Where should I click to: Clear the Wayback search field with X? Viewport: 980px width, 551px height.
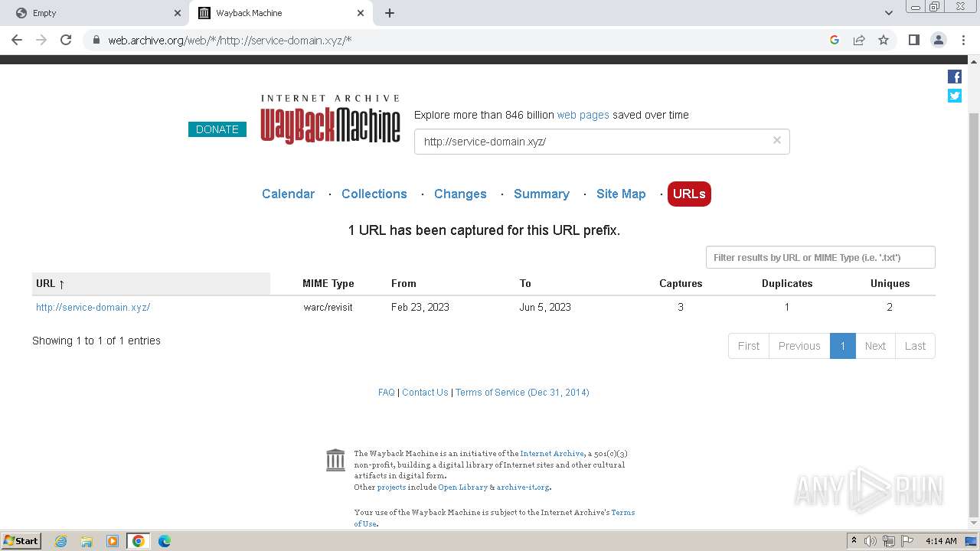[776, 141]
